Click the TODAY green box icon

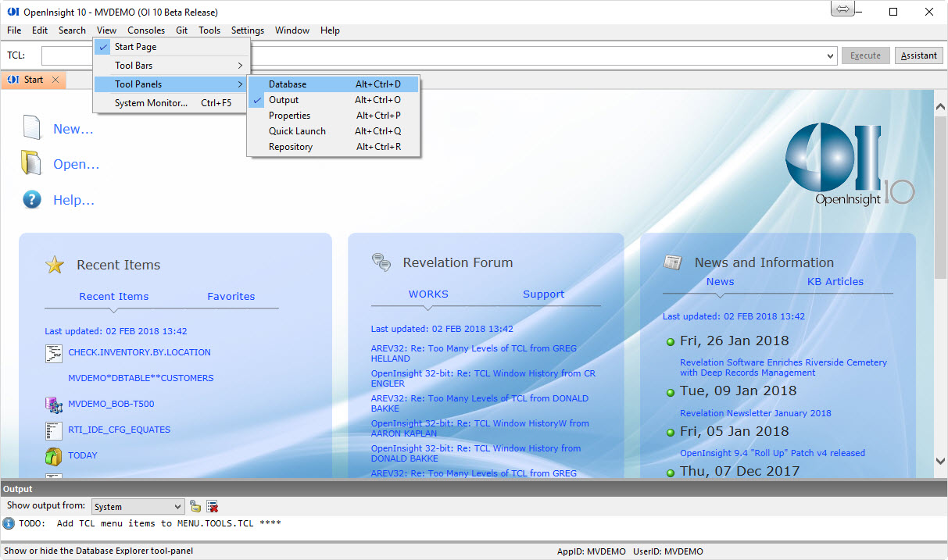coord(53,456)
